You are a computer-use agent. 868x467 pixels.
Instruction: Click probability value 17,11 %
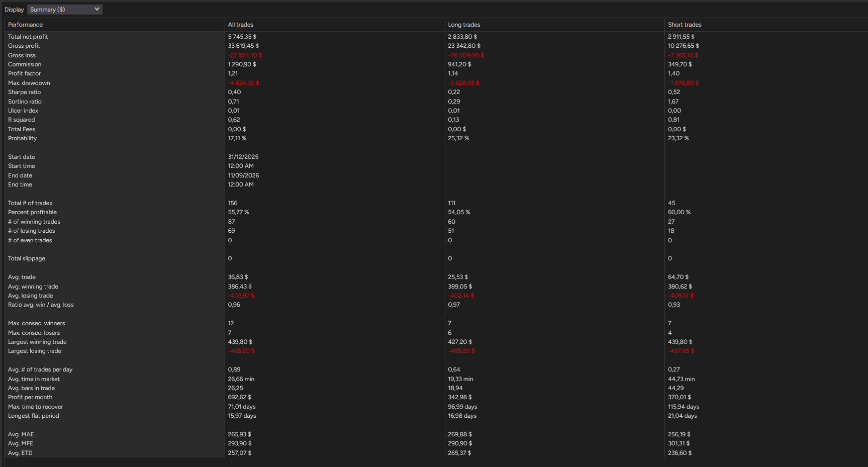237,138
